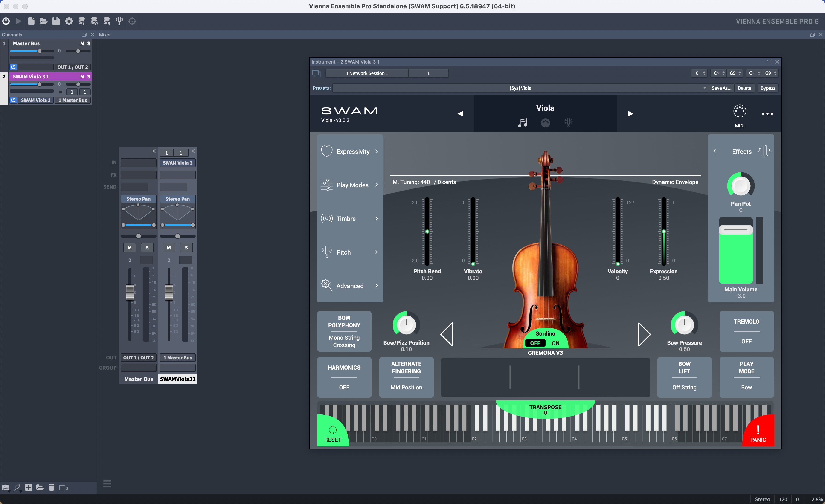
Task: Create a new project with the document icon
Action: [x=31, y=21]
